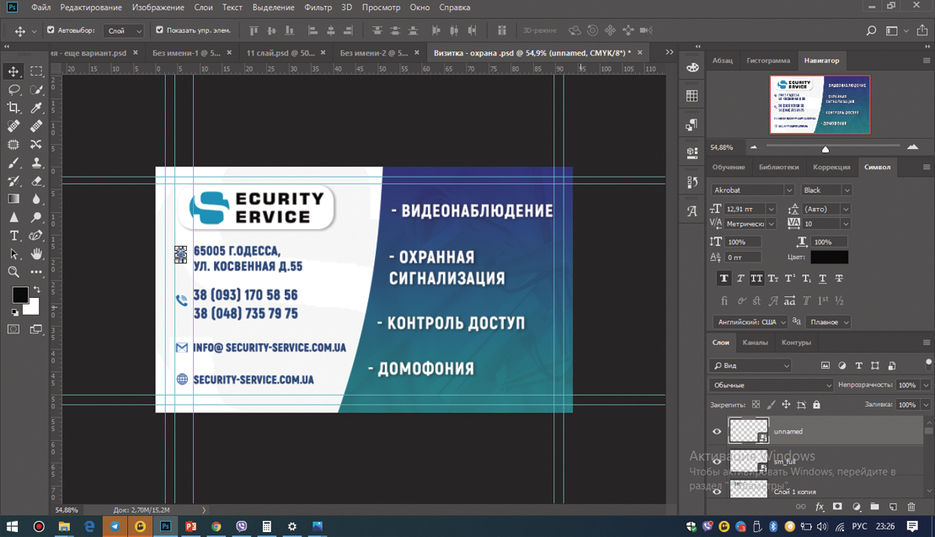Screen dimensions: 935x537
Task: Add a layer style with fx icon
Action: pyautogui.click(x=819, y=507)
